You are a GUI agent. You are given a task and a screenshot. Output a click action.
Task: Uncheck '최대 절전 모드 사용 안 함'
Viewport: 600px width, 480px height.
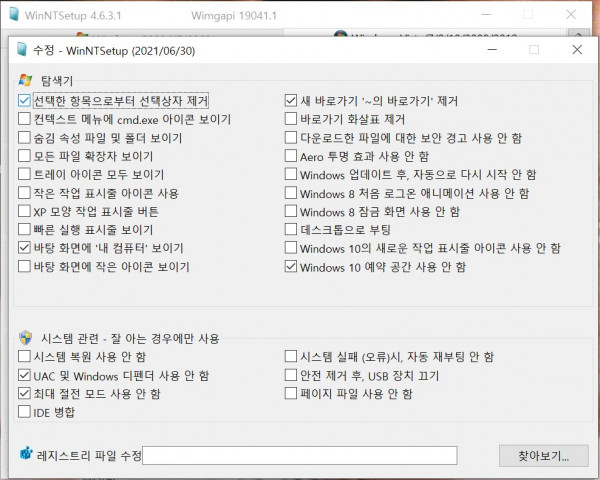(x=24, y=393)
